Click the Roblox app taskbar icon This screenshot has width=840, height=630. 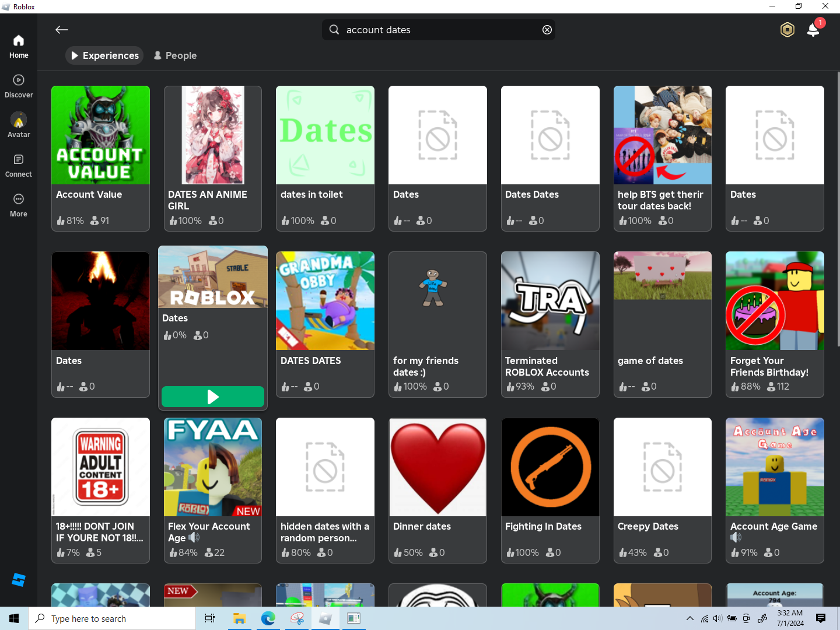[x=325, y=618]
